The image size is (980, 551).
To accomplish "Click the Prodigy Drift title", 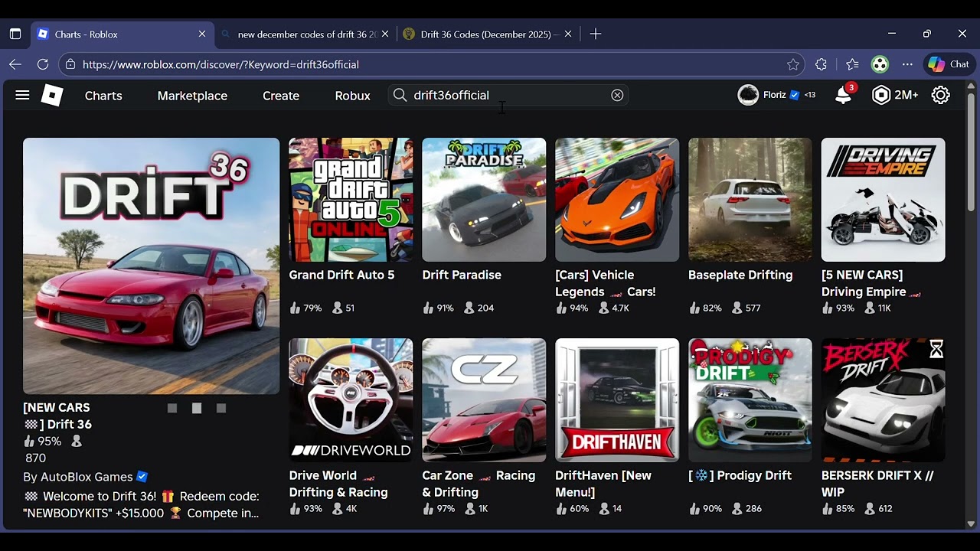I will 740,475.
